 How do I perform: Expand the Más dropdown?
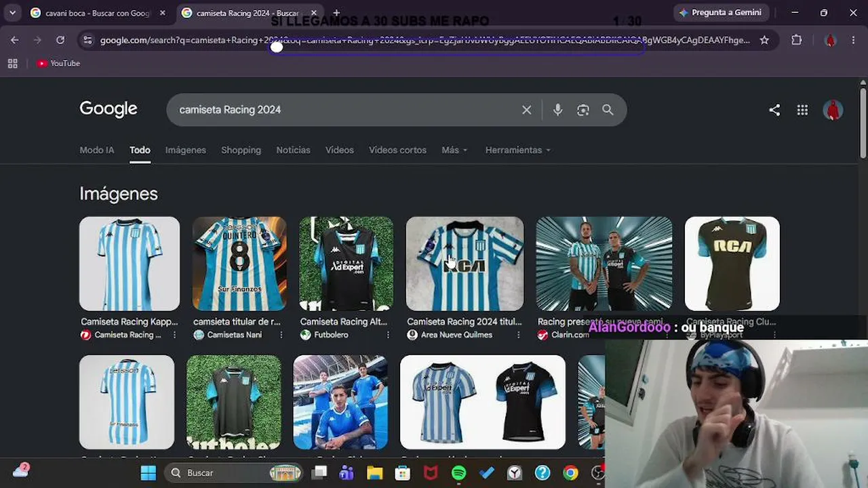point(454,150)
